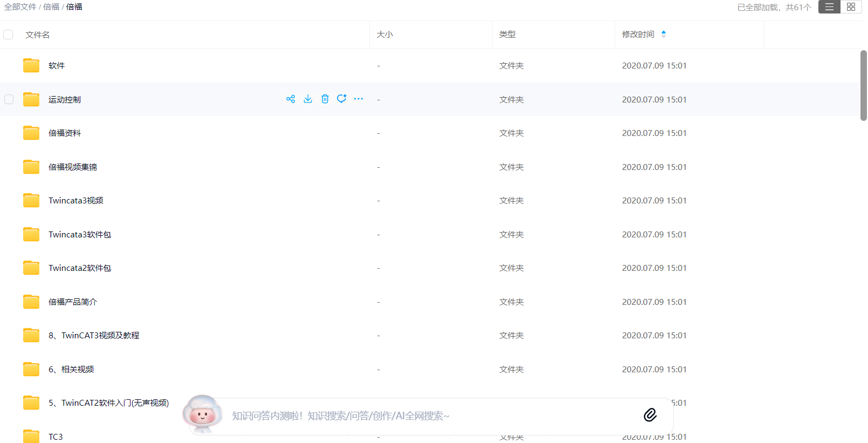Tick the select-all checkbox beside 文件名
Screen dimensions: 868x443
point(9,35)
